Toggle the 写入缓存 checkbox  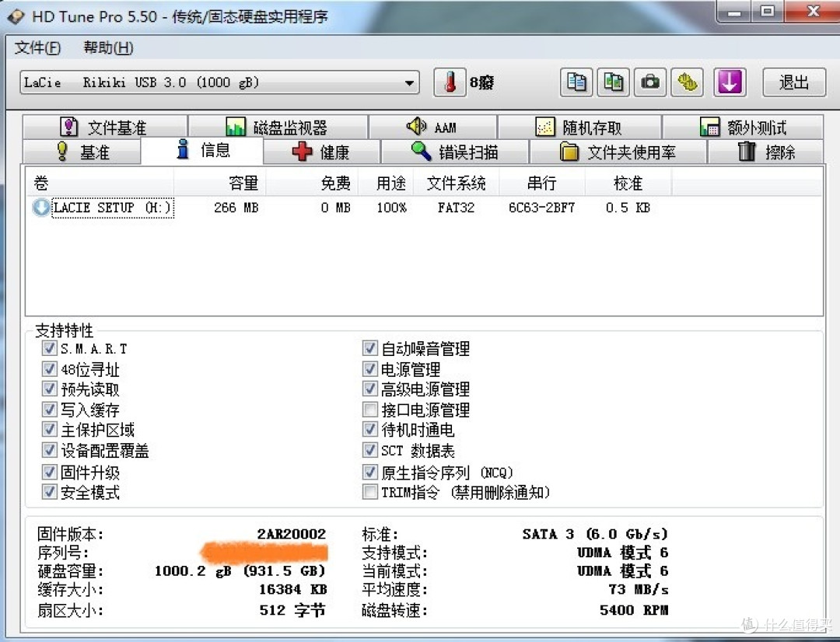click(x=49, y=410)
